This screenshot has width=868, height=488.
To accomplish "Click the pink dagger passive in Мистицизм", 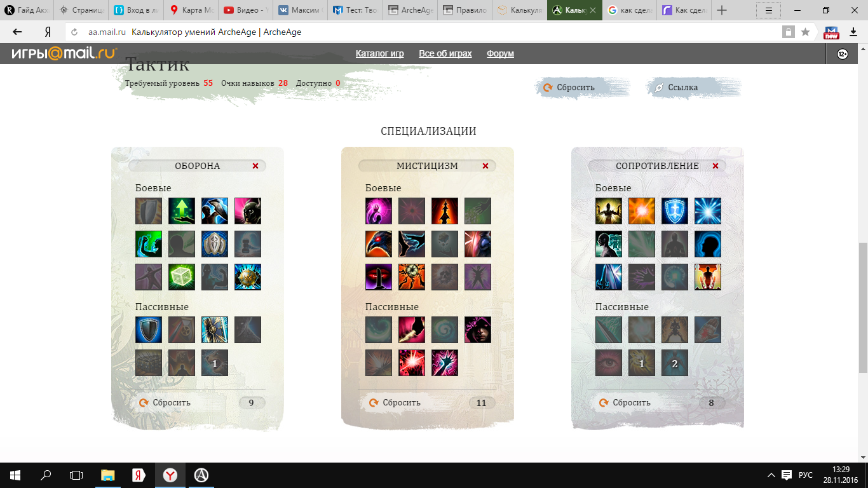I will [412, 330].
